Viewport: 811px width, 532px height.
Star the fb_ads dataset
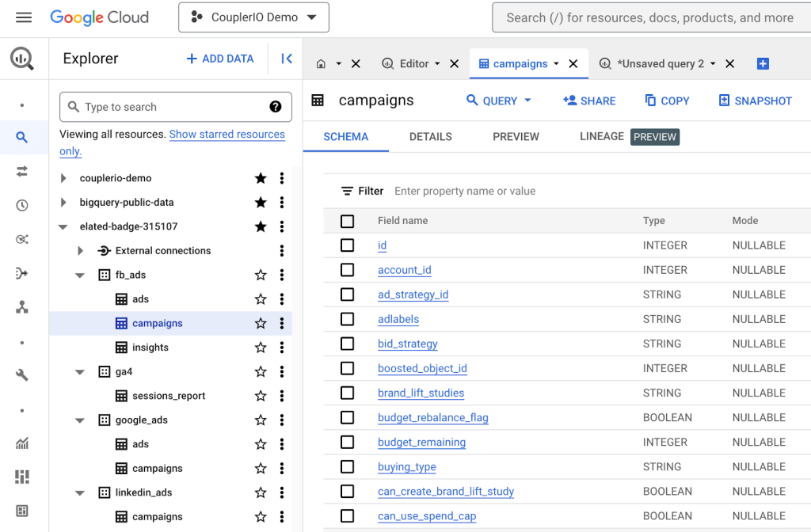coord(261,275)
